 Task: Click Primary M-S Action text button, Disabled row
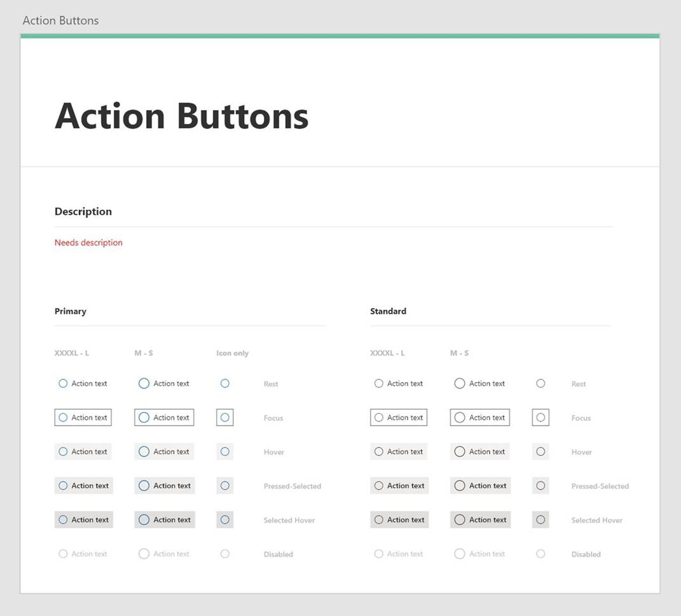pos(164,554)
